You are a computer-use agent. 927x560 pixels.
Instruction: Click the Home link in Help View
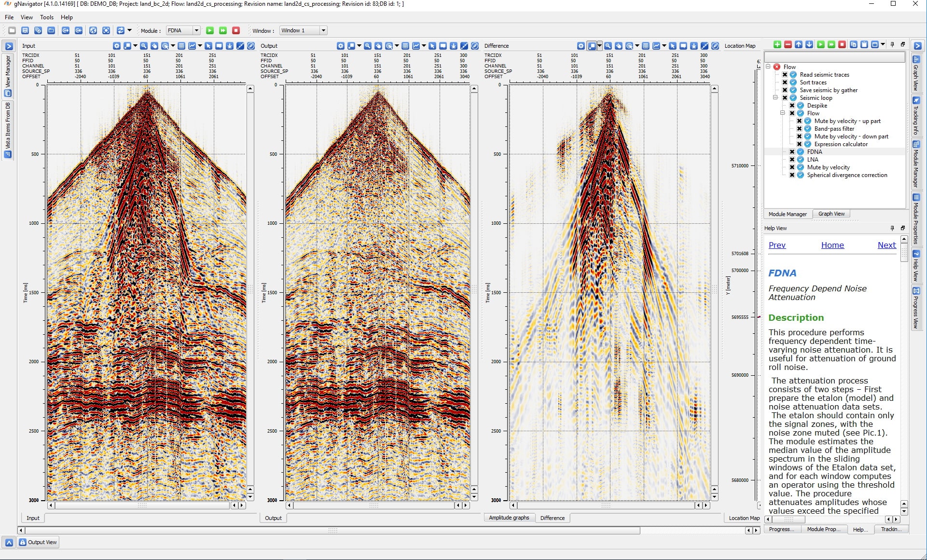[832, 245]
